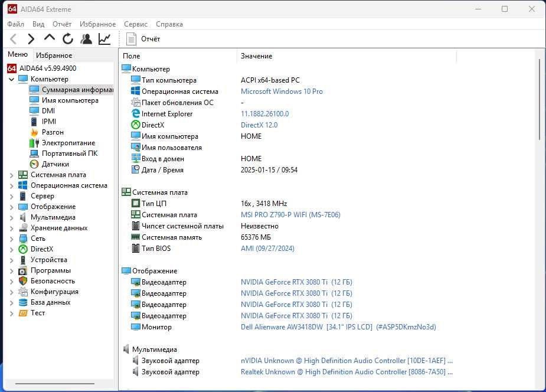Click the Internet Explorer icon in the report
This screenshot has height=392, width=546.
pos(135,113)
